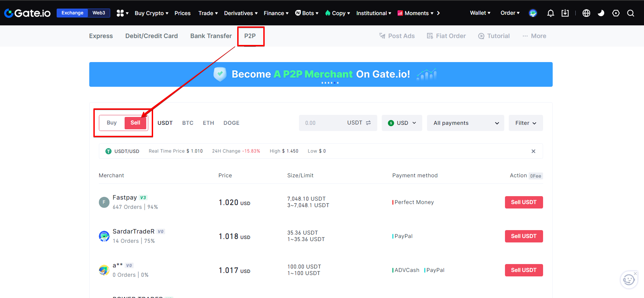644x298 pixels.
Task: Open the support chat face icon
Action: pyautogui.click(x=629, y=280)
